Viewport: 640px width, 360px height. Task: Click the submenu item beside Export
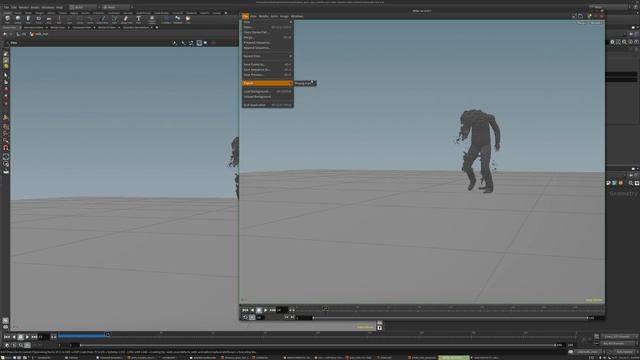(304, 83)
